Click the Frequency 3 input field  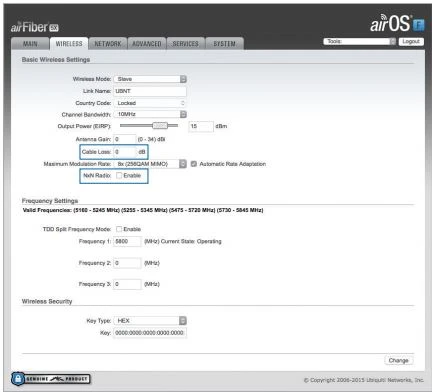[x=127, y=284]
